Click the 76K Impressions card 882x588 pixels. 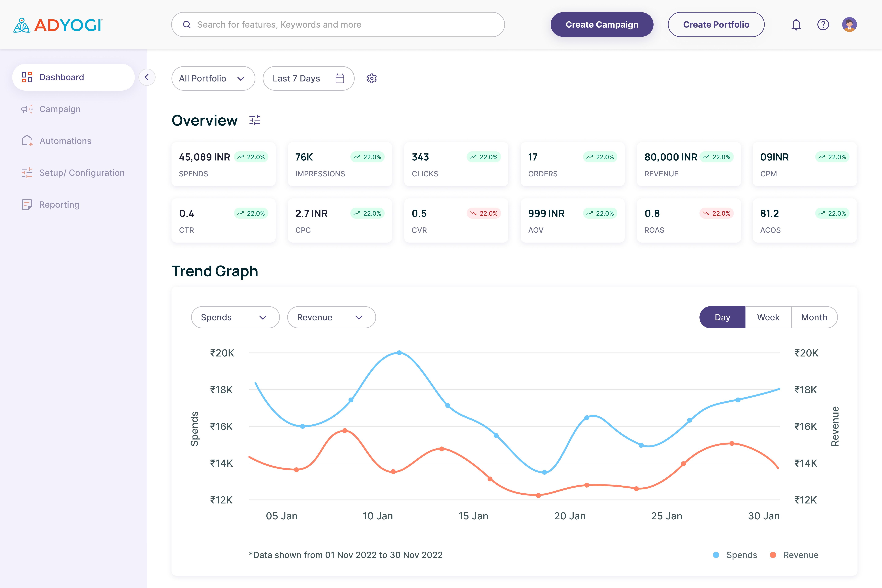pyautogui.click(x=340, y=164)
